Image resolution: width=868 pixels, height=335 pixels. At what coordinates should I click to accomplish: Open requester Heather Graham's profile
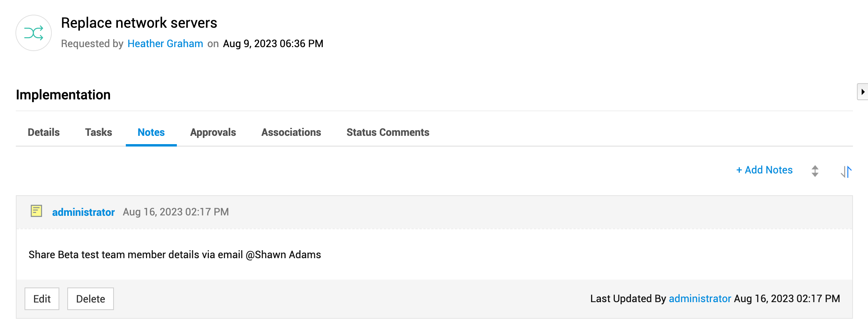(x=165, y=44)
